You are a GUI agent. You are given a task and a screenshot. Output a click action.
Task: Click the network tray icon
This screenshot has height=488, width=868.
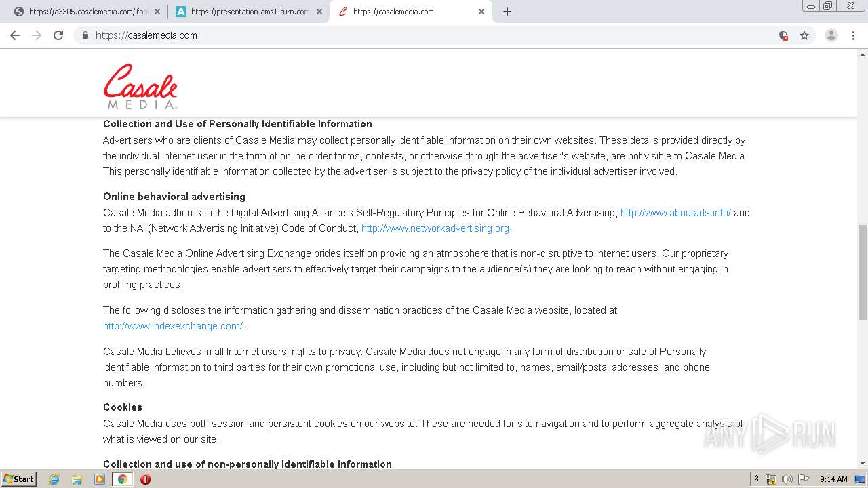click(771, 479)
